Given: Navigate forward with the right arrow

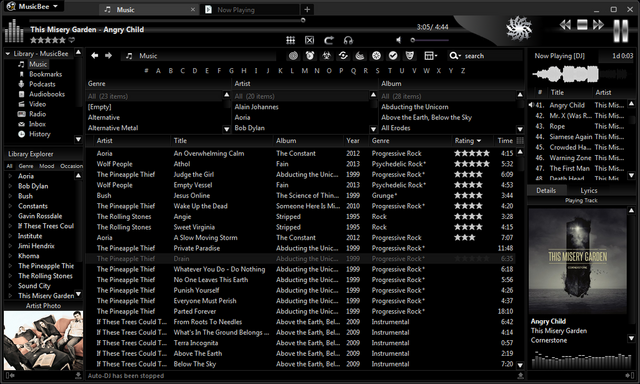Looking at the screenshot, I should click(x=108, y=55).
